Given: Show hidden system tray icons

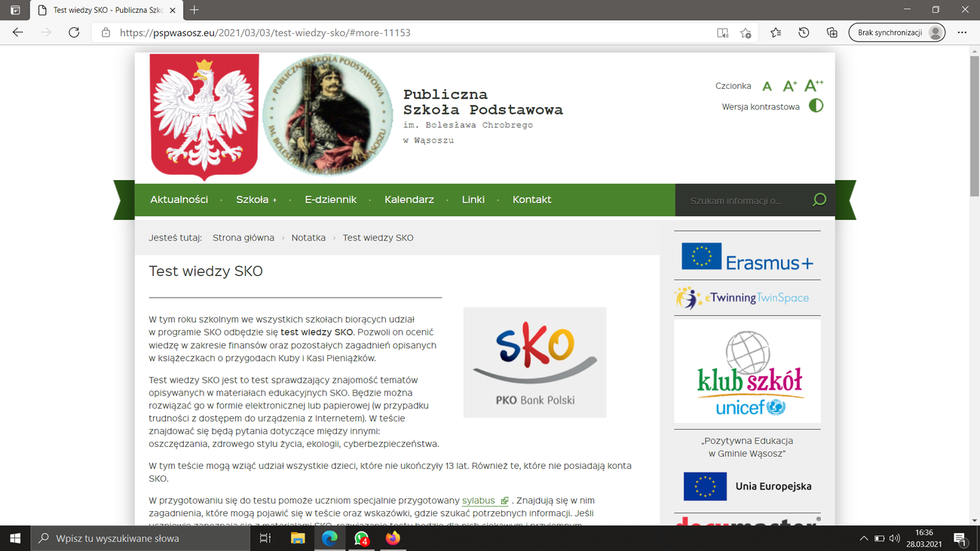Looking at the screenshot, I should 863,538.
